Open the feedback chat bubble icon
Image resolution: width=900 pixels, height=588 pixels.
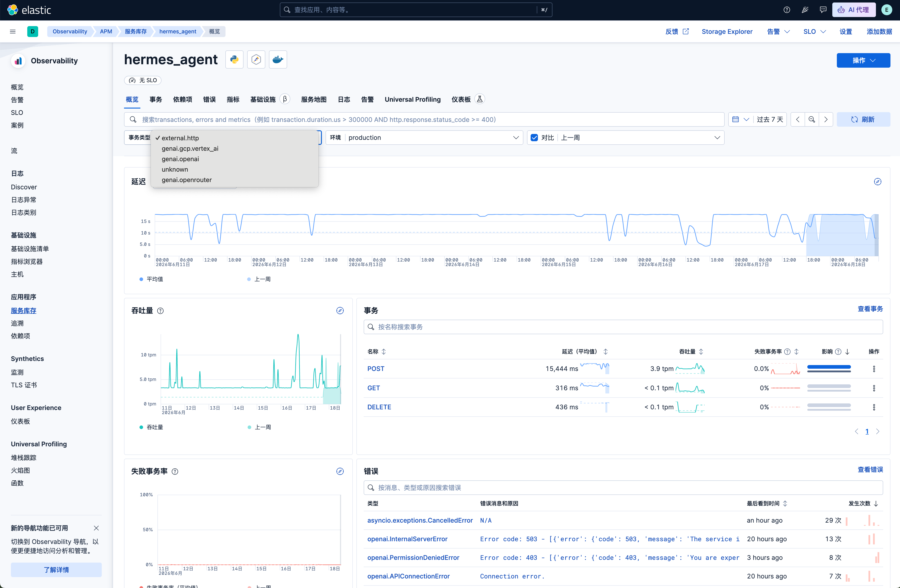click(x=823, y=10)
